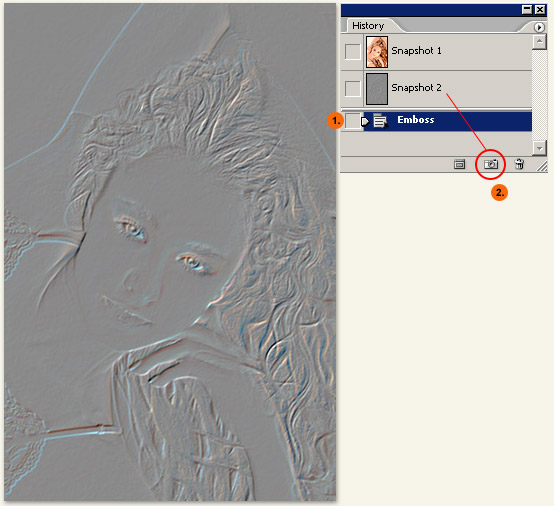Minimize the History palette window

(527, 10)
